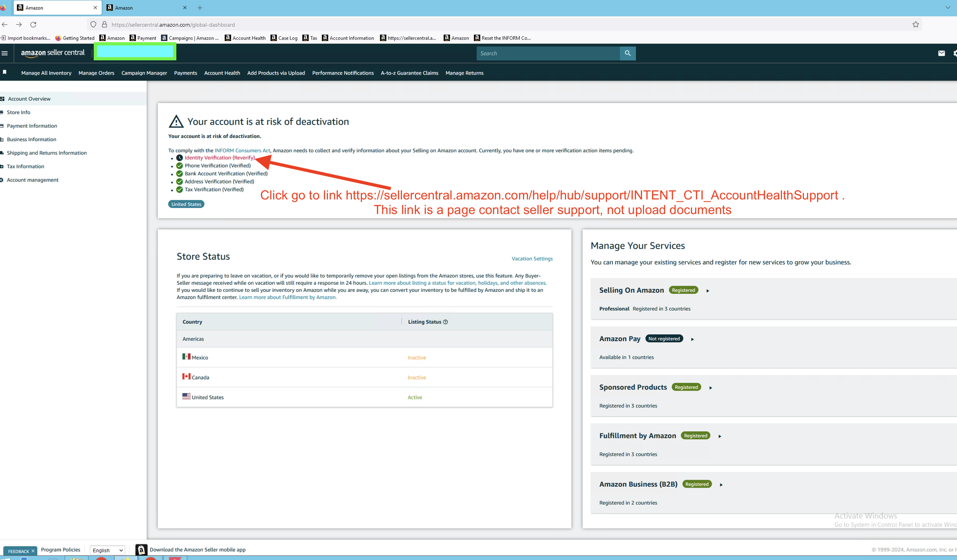Expand Fulfillment by Amazon service arrow
The width and height of the screenshot is (957, 560).
[x=720, y=436]
